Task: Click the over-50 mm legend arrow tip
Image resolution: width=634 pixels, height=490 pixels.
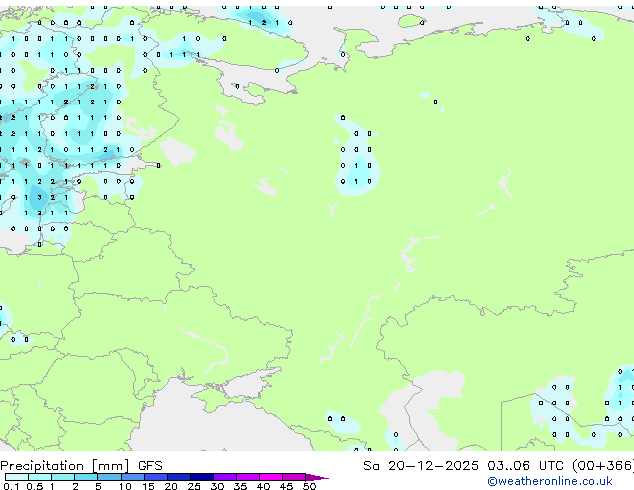Action: [317, 477]
